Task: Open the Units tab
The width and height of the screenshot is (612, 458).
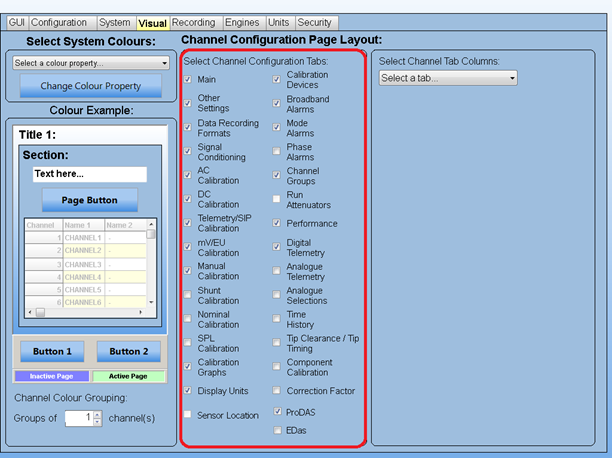Action: tap(280, 23)
